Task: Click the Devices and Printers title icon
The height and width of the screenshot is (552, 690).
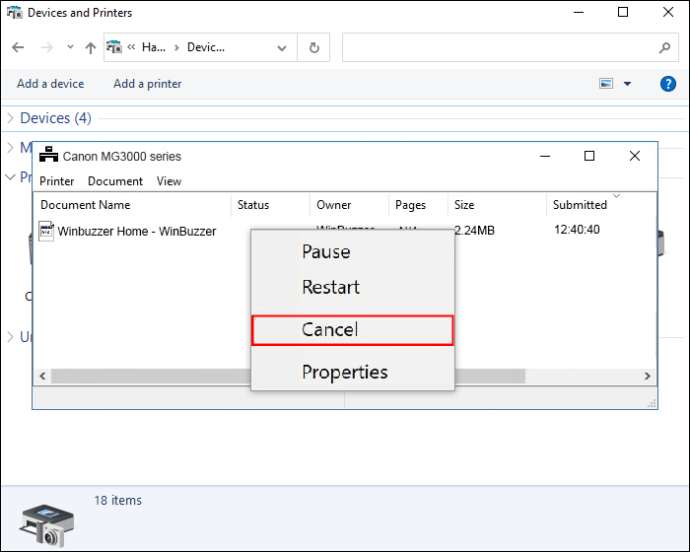Action: coord(15,12)
